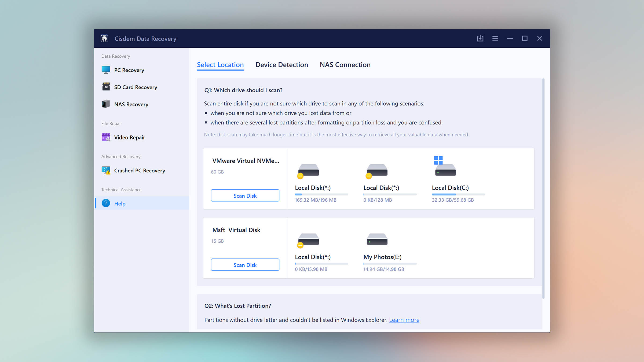The image size is (644, 362).
Task: Click the My Photos(E:) usage bar
Action: pyautogui.click(x=390, y=264)
